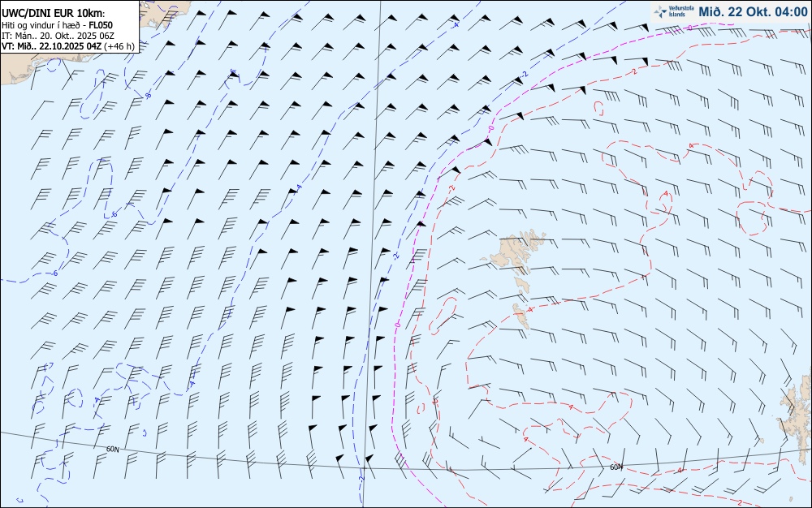
Task: Click the '60N' latitude label below Shetland
Action: 615,467
